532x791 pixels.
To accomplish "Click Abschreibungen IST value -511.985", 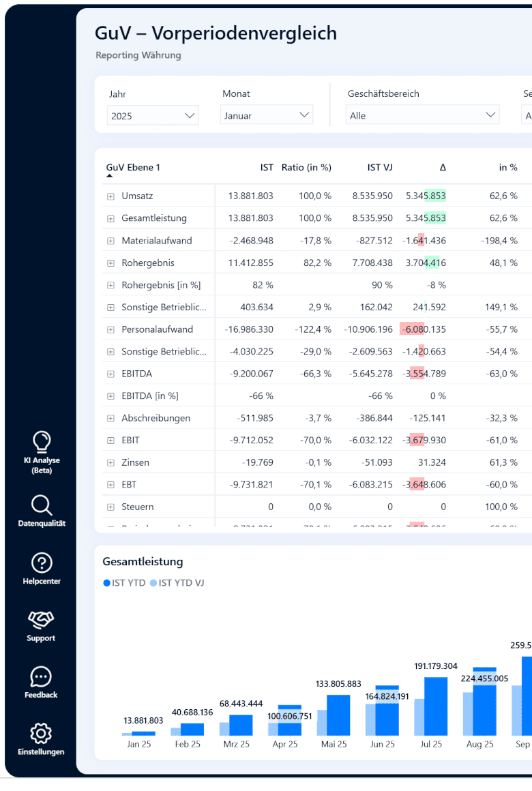I will coord(255,418).
